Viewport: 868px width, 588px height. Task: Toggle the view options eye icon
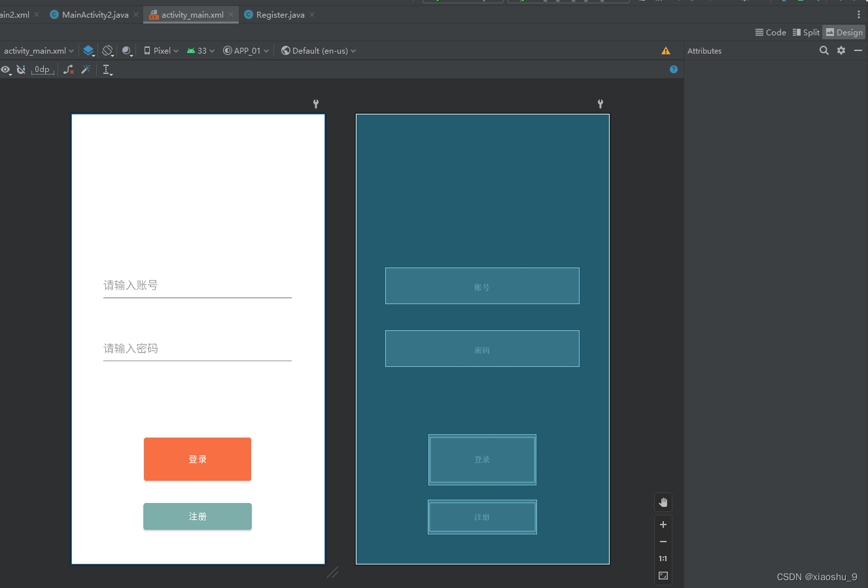click(x=7, y=69)
